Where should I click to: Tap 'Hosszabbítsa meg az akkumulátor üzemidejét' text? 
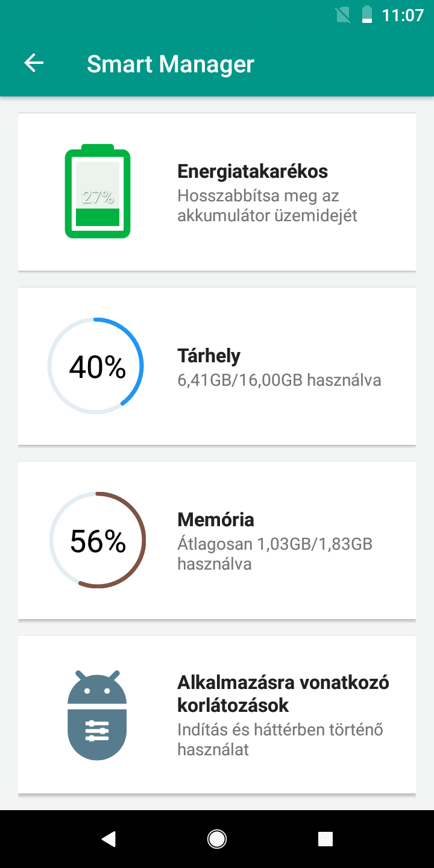268,206
